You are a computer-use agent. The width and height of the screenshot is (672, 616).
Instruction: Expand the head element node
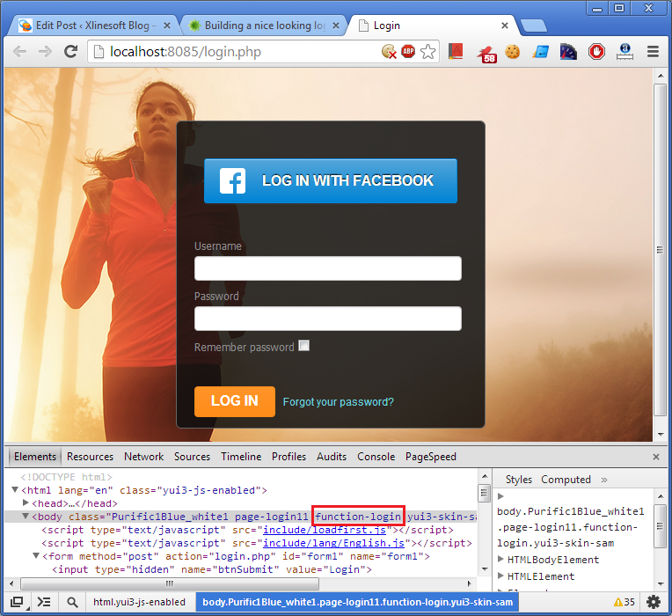tap(26, 502)
